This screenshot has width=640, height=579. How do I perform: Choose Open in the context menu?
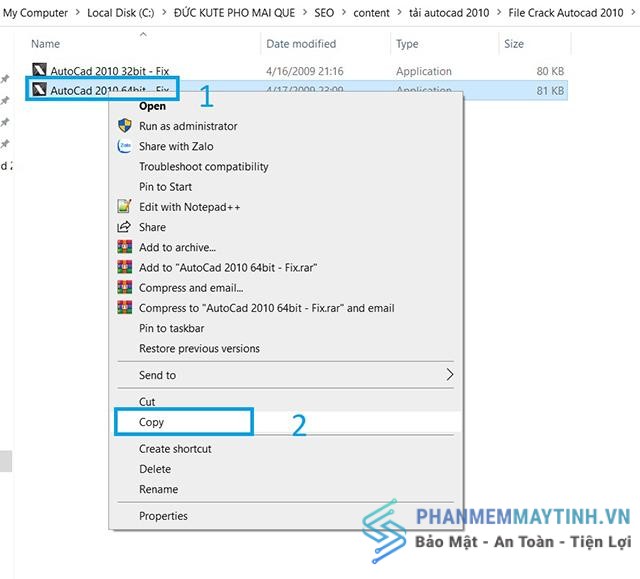pyautogui.click(x=152, y=106)
